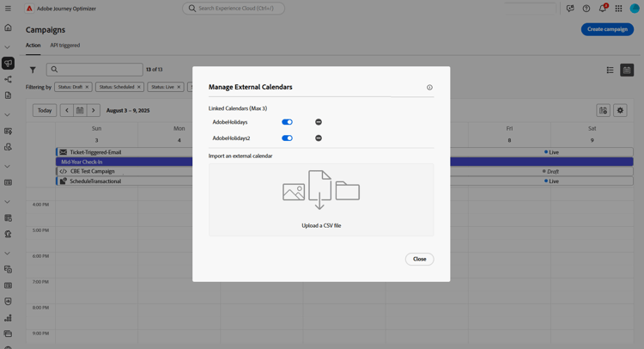The height and width of the screenshot is (349, 644).
Task: Close the Manage External Calendars dialog
Action: tap(419, 259)
